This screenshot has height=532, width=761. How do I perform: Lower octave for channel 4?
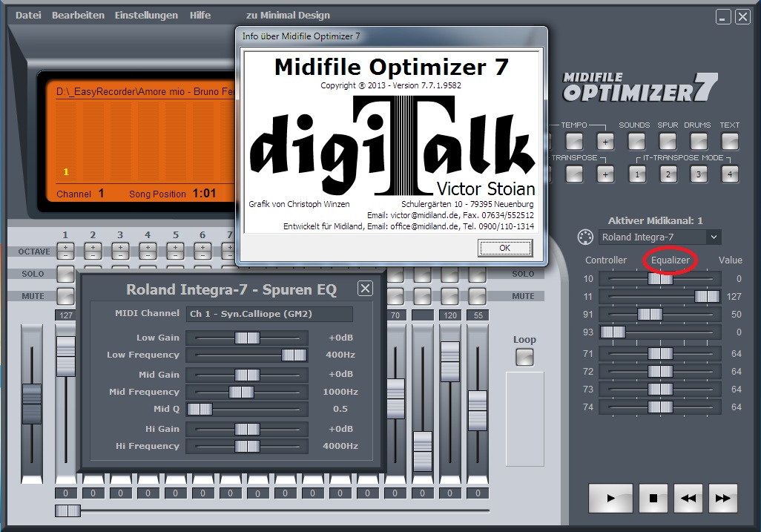(x=148, y=255)
